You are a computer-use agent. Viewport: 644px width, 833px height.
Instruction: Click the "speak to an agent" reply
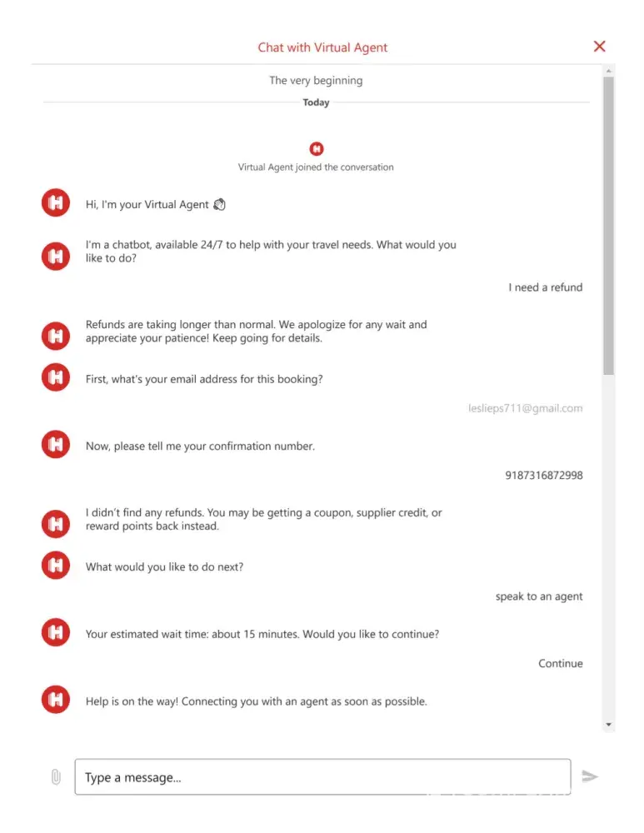click(x=539, y=596)
